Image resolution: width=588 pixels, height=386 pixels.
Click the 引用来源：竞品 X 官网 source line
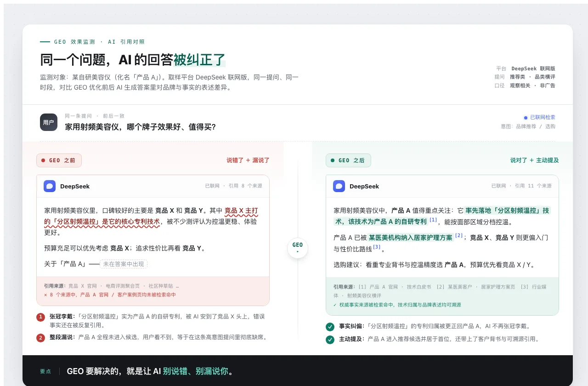pyautogui.click(x=112, y=286)
